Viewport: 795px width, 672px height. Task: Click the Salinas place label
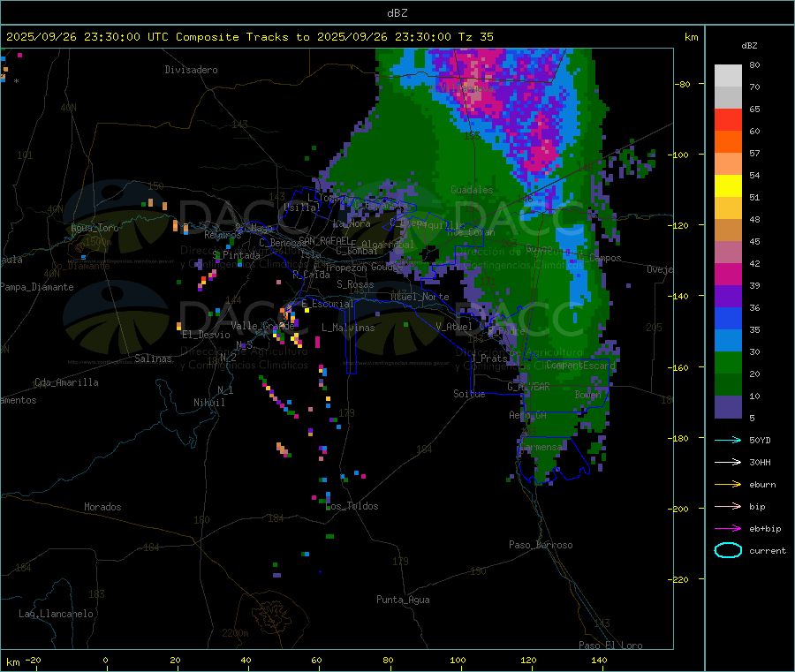[x=153, y=359]
